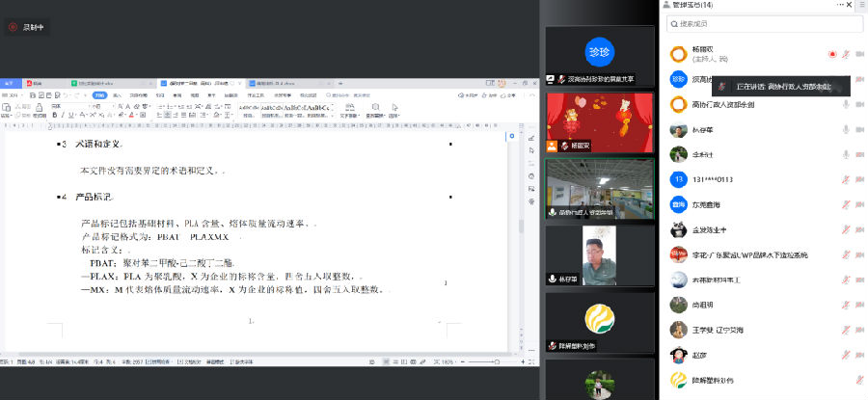Toggle microphone for 131****0113 participant
Viewport: 868px width, 400px height.
(846, 179)
